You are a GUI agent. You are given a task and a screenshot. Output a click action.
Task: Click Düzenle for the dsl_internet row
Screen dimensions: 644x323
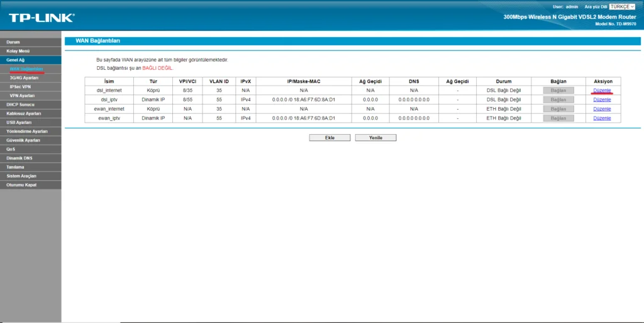pyautogui.click(x=602, y=90)
